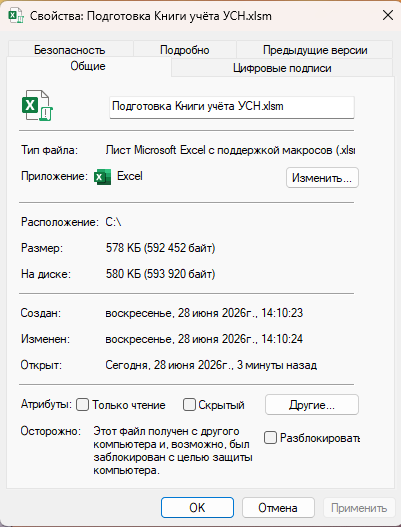Check the Разблокировать checkbox
Screen dimensions: 401x527
pyautogui.click(x=270, y=438)
